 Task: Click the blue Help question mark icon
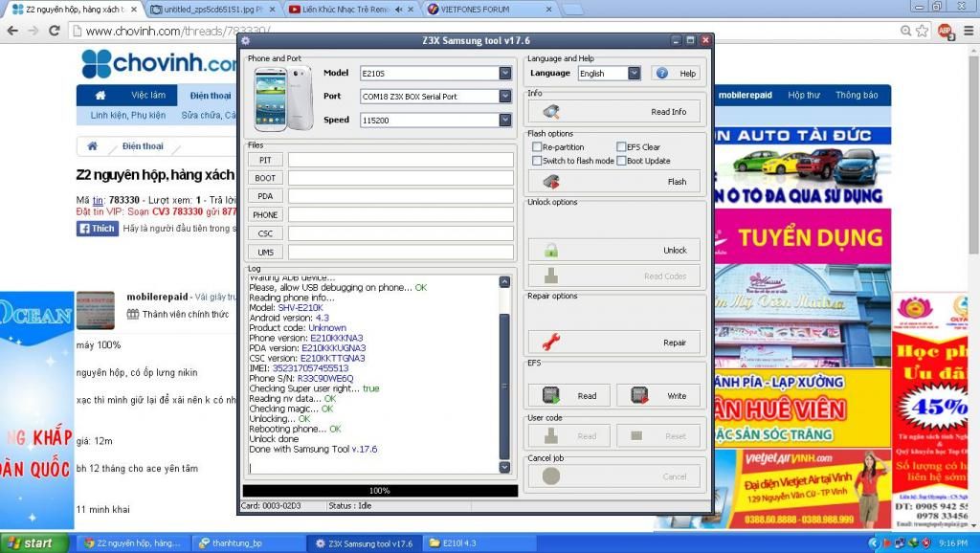662,73
